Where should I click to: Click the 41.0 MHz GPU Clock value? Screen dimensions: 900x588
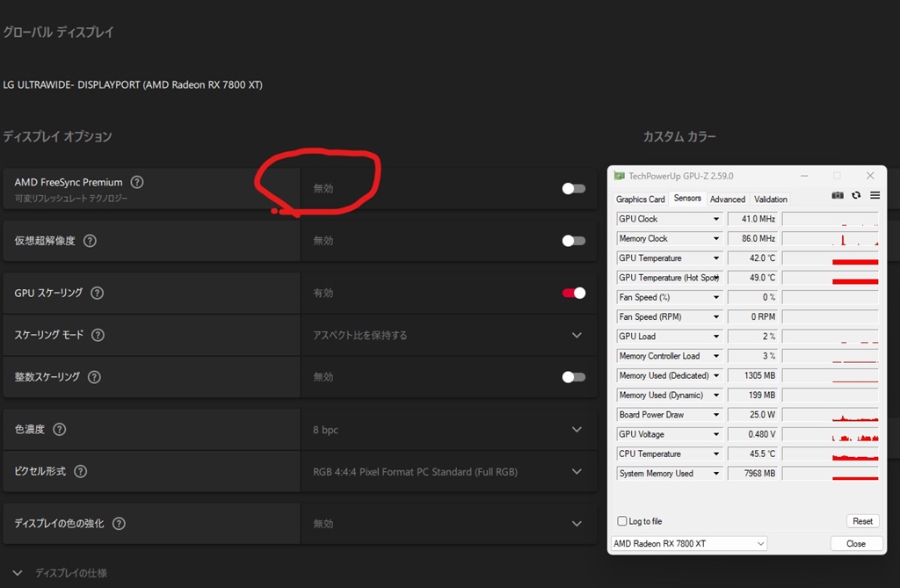coord(752,219)
